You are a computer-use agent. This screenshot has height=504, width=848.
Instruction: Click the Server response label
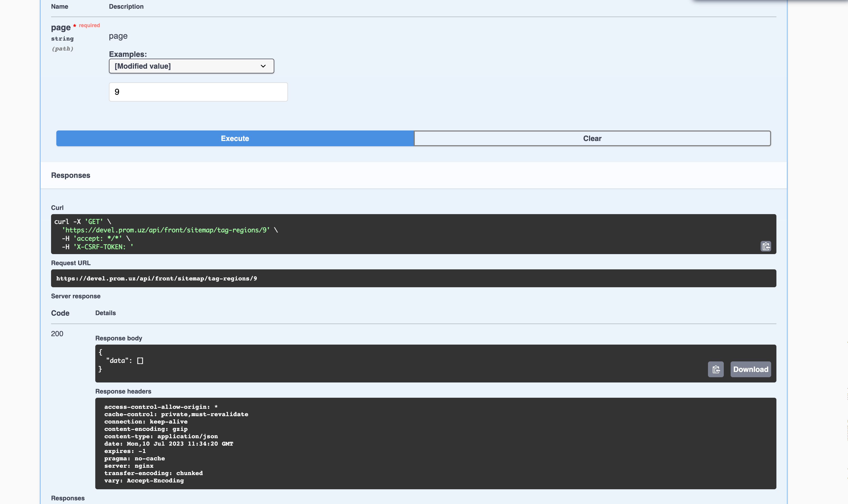(x=76, y=296)
